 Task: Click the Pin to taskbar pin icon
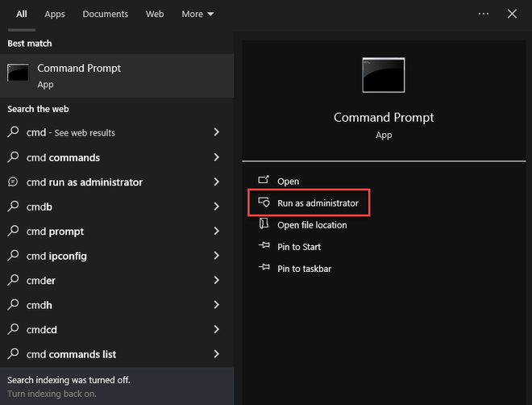point(263,269)
